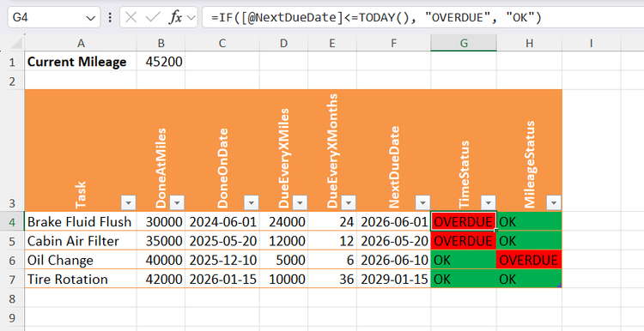Click the 2026-06-10 NextDueDate cell
Viewport: 644px width, 331px height.
point(393,260)
